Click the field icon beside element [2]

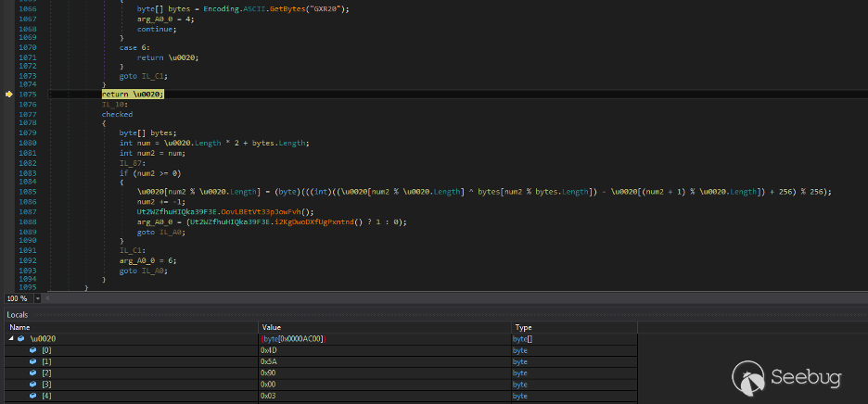[x=33, y=373]
